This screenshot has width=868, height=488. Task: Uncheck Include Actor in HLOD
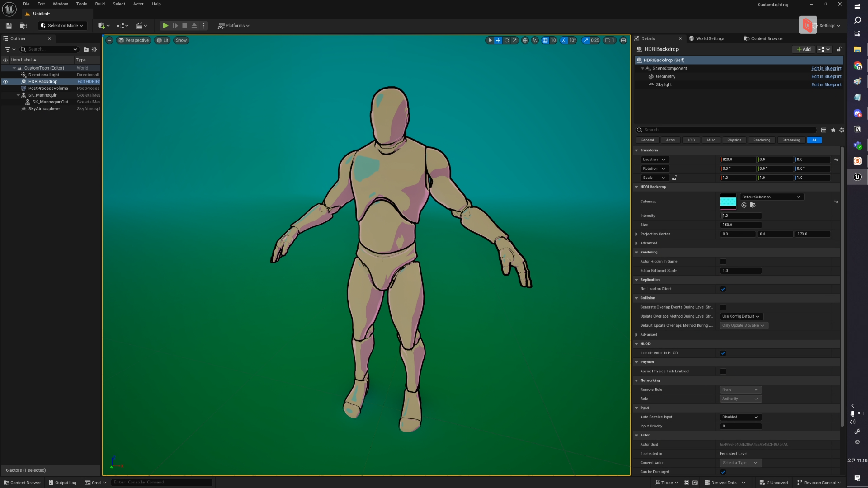click(722, 353)
